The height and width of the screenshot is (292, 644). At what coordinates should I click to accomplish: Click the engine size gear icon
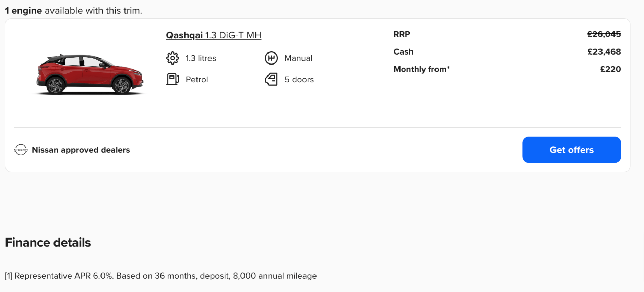172,58
